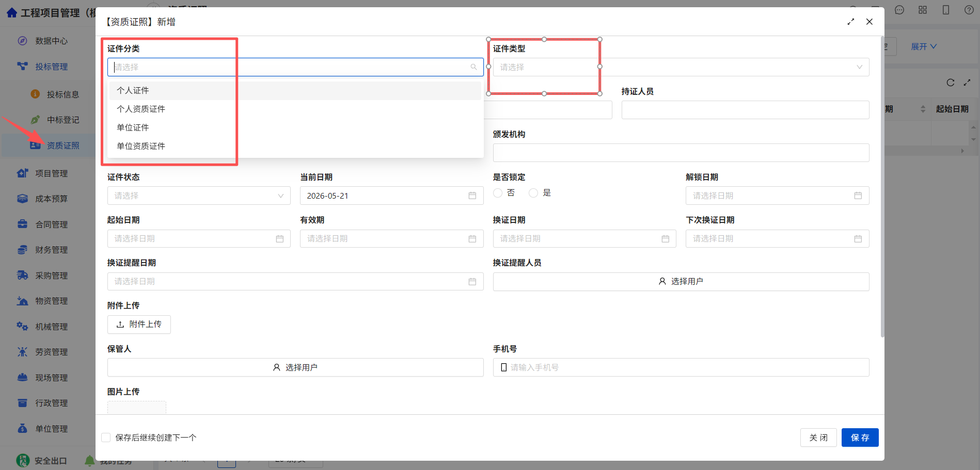The image size is (980, 470).
Task: Click the 保存 button
Action: tap(860, 437)
